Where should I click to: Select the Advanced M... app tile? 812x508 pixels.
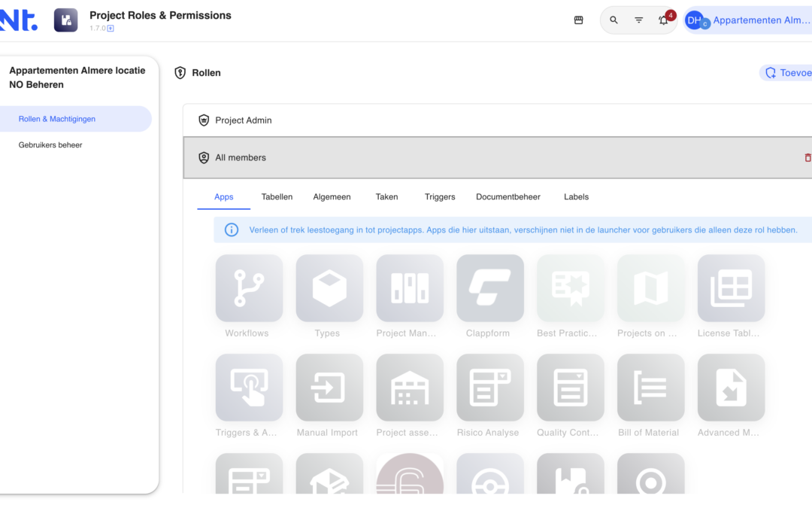tap(731, 388)
